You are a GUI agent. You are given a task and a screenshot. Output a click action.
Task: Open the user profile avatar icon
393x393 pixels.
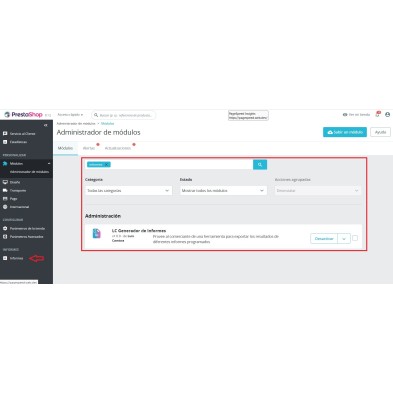[x=387, y=114]
